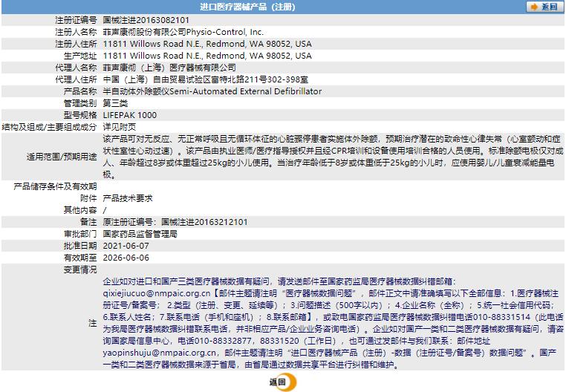The width and height of the screenshot is (566, 392).
Task: Select the value 详见附页
Action: point(120,128)
